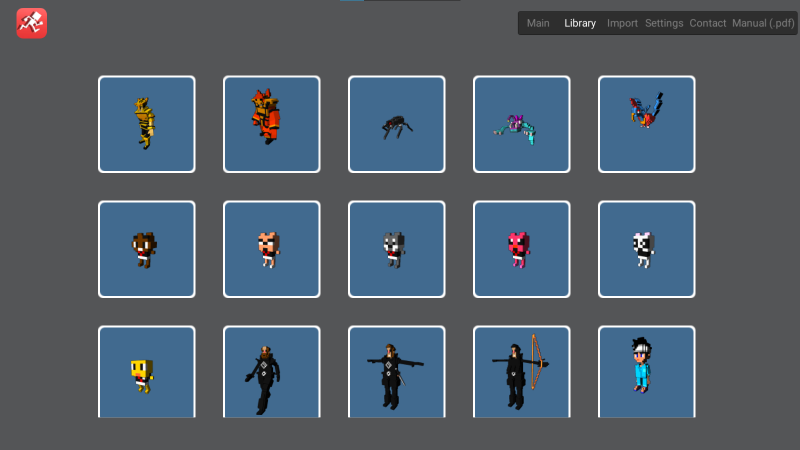This screenshot has width=800, height=450.
Task: Pick the archer character holding a bow
Action: pos(521,372)
